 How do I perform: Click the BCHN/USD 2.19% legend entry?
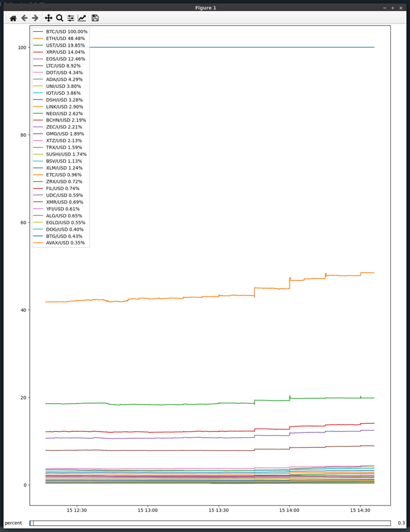[60, 120]
